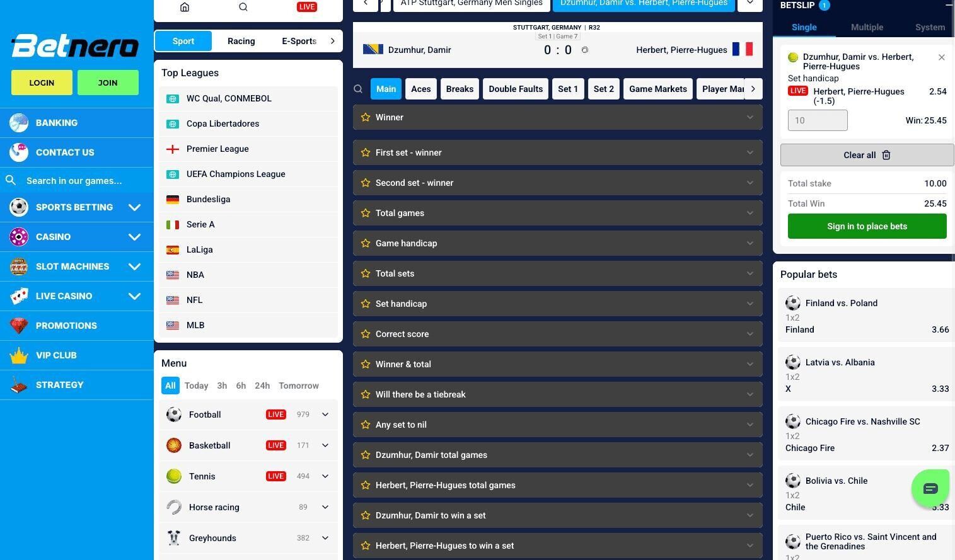The width and height of the screenshot is (955, 560).
Task: Click the Search in our games field
Action: pyautogui.click(x=77, y=181)
